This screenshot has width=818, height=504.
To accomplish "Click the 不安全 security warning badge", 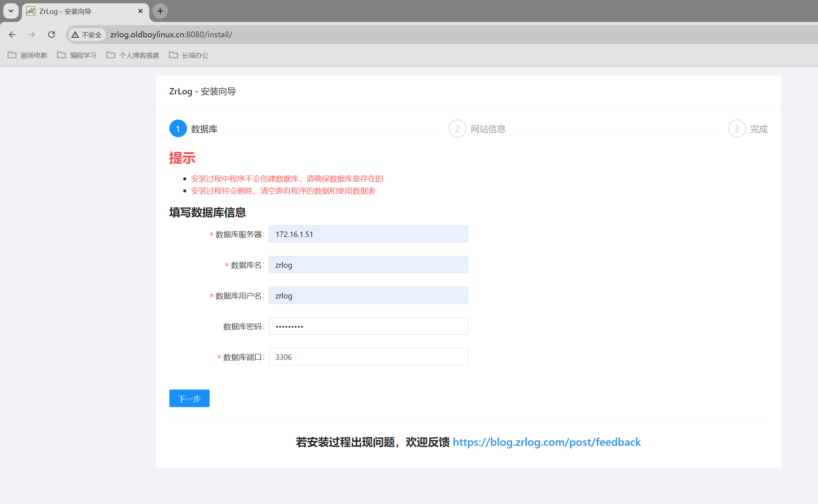I will click(x=87, y=35).
